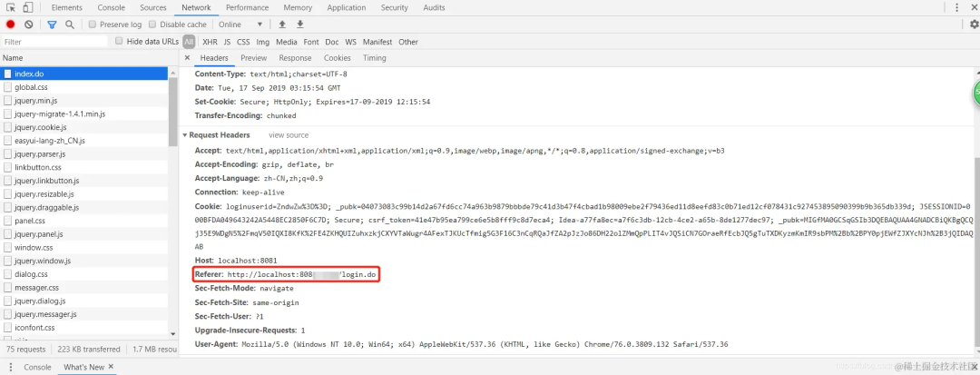This screenshot has height=375, width=980.
Task: Switch to the Console panel
Action: (112, 7)
